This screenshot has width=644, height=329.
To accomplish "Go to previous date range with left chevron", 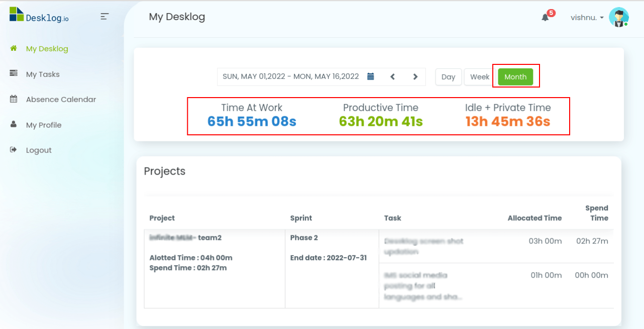I will pyautogui.click(x=392, y=76).
